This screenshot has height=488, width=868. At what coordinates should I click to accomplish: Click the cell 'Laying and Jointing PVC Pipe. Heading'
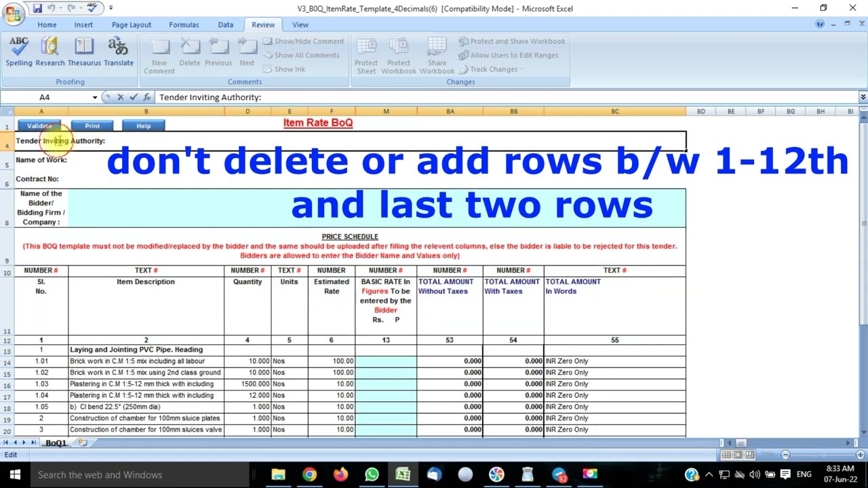(x=146, y=350)
